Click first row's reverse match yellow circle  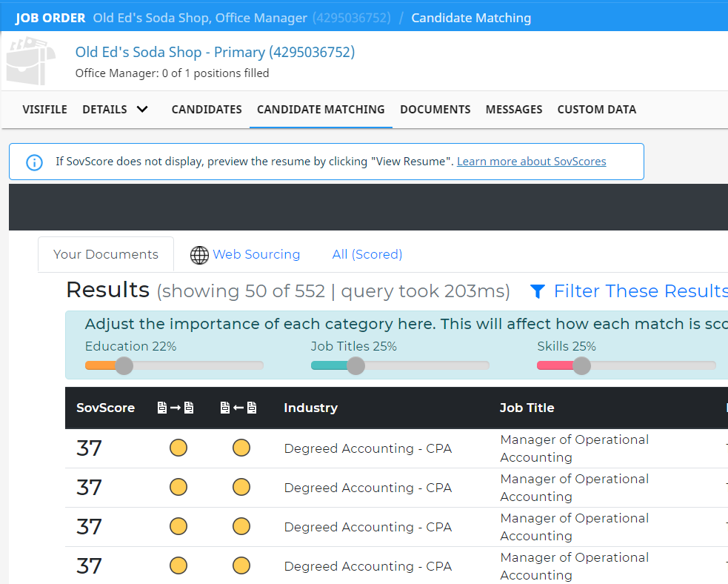point(241,448)
